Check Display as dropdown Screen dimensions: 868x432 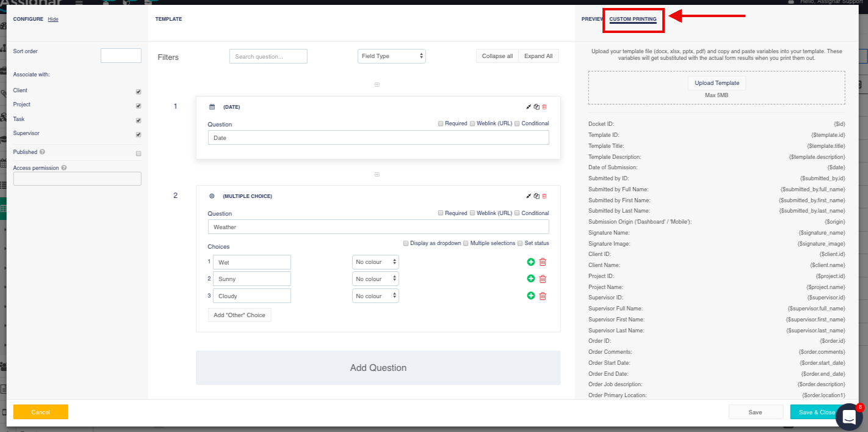point(406,243)
